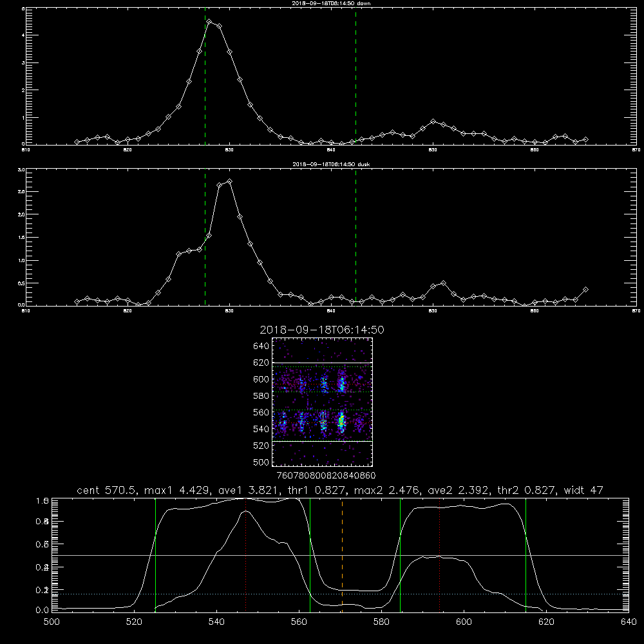Click the green vertical boundary line at 525
This screenshot has width=644, height=644.
coord(155,554)
